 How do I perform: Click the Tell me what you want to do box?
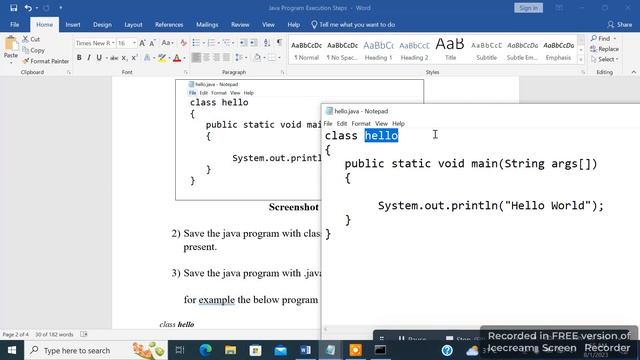[x=353, y=24]
